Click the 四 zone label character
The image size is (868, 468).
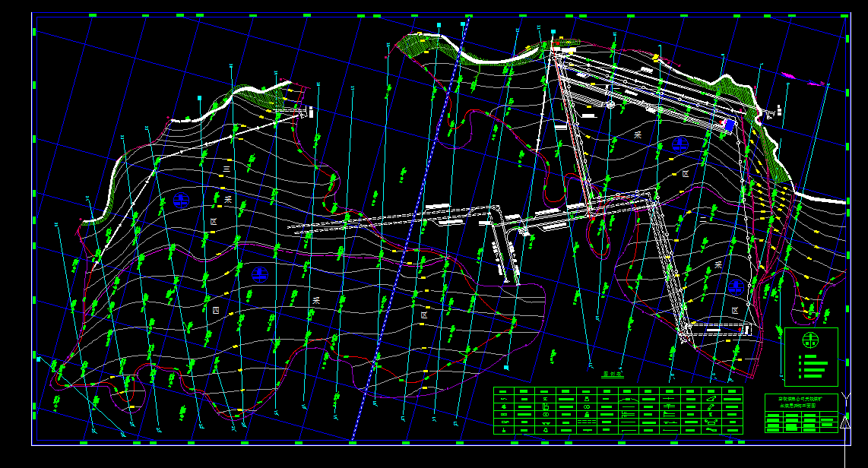pos(216,310)
